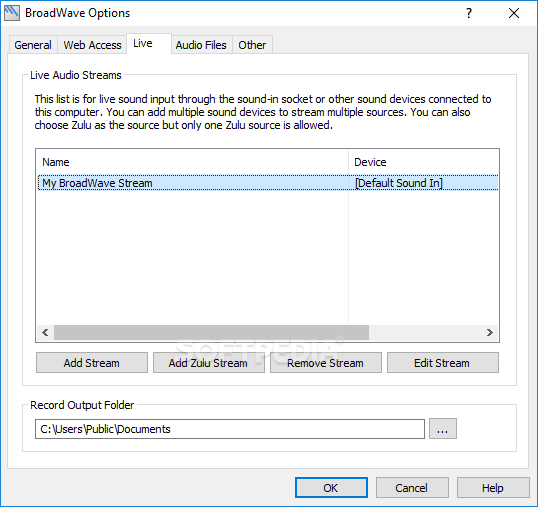
Task: Click the Record Output Folder path field
Action: pos(230,429)
